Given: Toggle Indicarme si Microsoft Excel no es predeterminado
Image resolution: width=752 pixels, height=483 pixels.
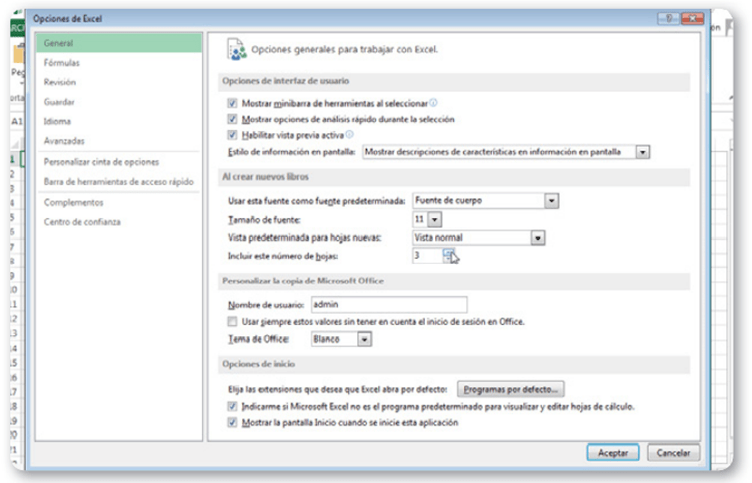Looking at the screenshot, I should [232, 407].
